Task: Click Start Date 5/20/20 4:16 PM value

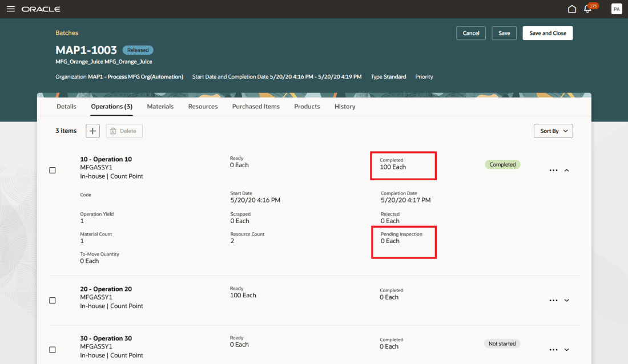Action: point(255,200)
